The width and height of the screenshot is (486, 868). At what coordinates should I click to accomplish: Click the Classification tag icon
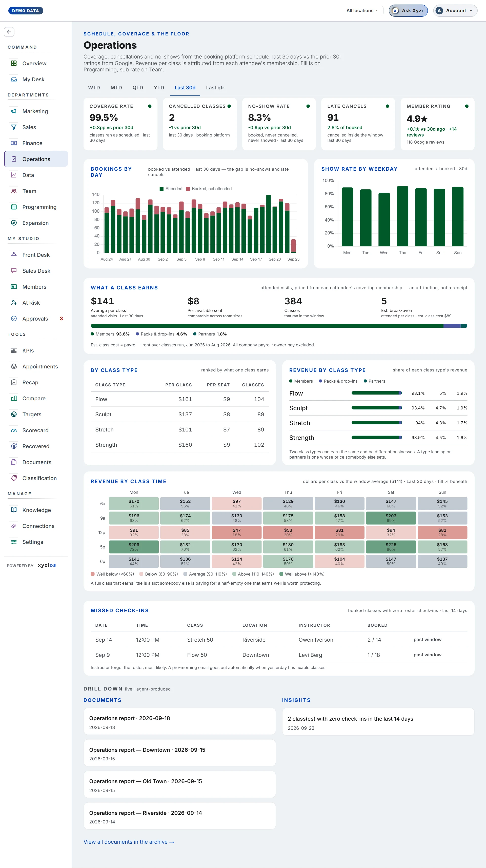click(x=14, y=478)
